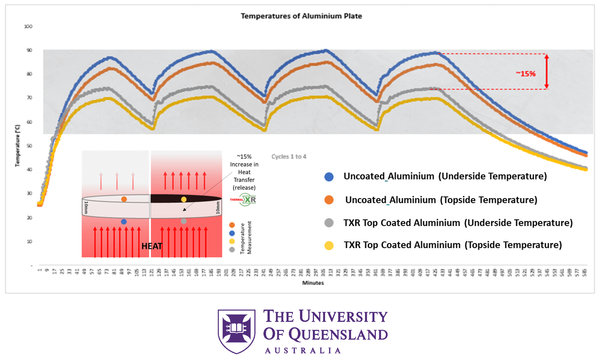Screen dimensions: 600x364
Task: Click the blue sensor dot beneath uncoated plate
Action: point(124,222)
